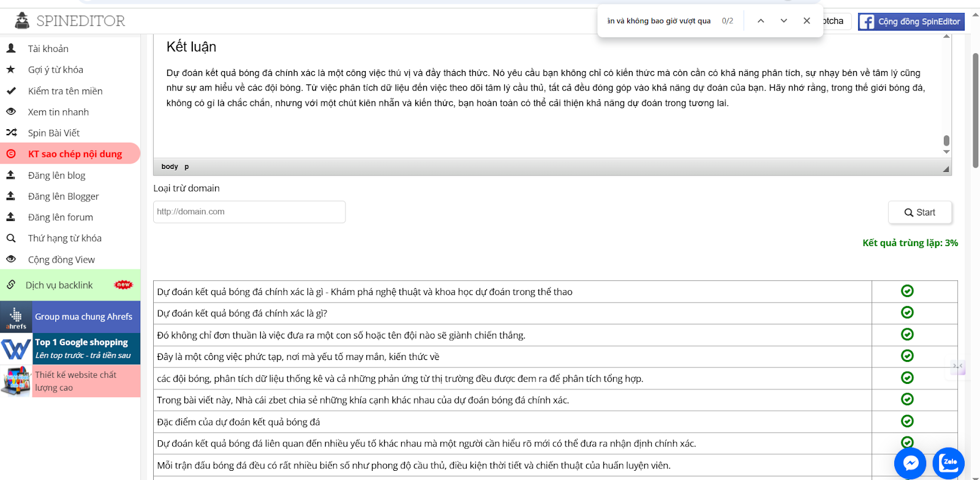Image resolution: width=980 pixels, height=480 pixels.
Task: Open Tài khoản from the sidebar
Action: [48, 48]
